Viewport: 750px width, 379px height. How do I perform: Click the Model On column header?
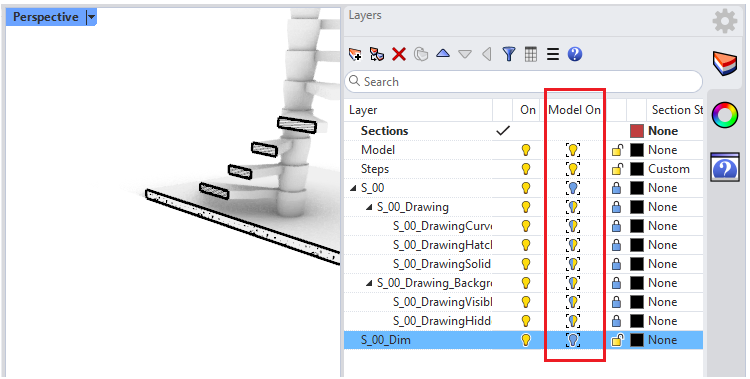pos(574,110)
